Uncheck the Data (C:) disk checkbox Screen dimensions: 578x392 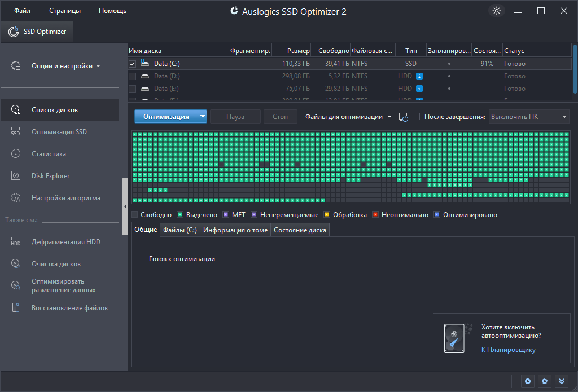pyautogui.click(x=132, y=64)
